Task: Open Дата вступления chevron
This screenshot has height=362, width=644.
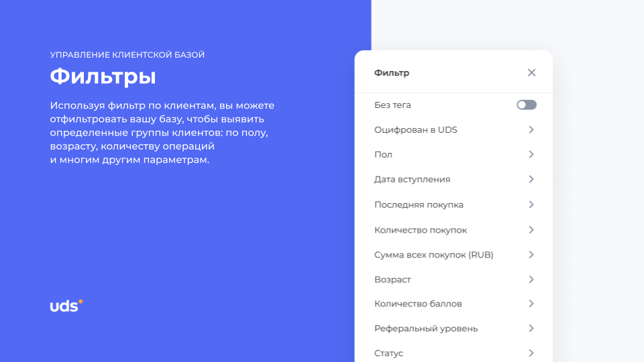Action: [x=531, y=179]
